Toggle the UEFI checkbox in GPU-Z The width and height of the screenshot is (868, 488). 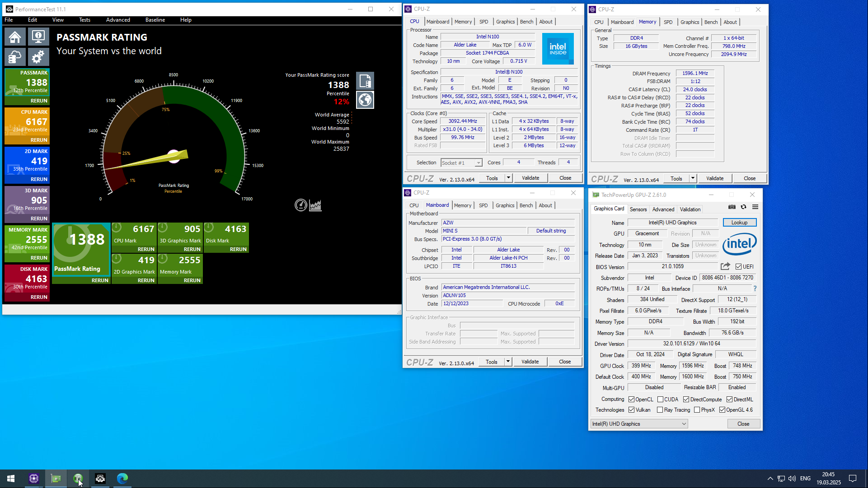(x=738, y=267)
